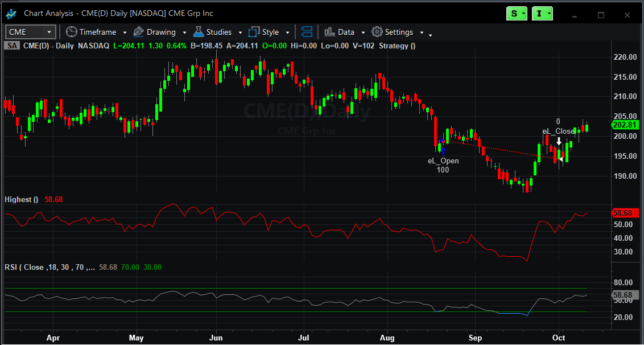Image resolution: width=644 pixels, height=345 pixels.
Task: Click the green 70.00 value in RSI header
Action: 130,267
